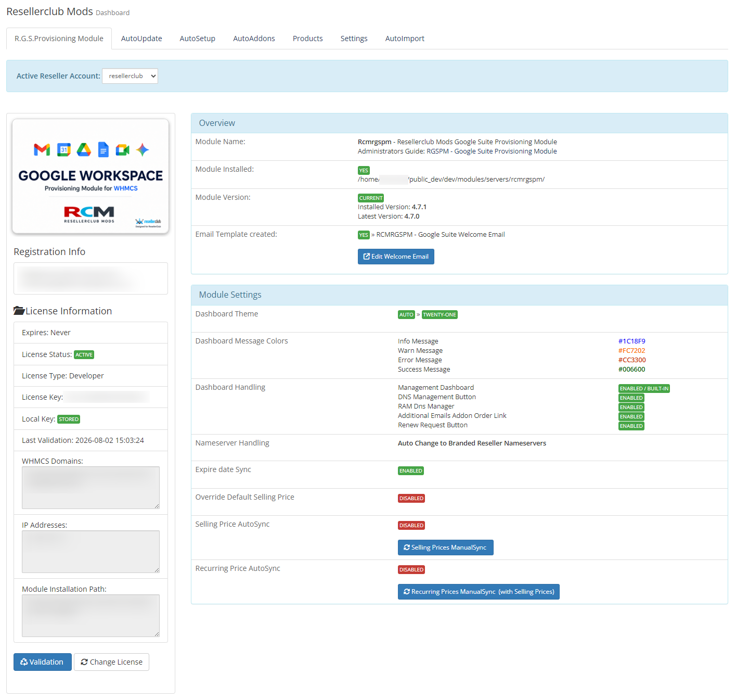
Task: Click the external-link icon on Edit Welcome Email
Action: pos(366,257)
